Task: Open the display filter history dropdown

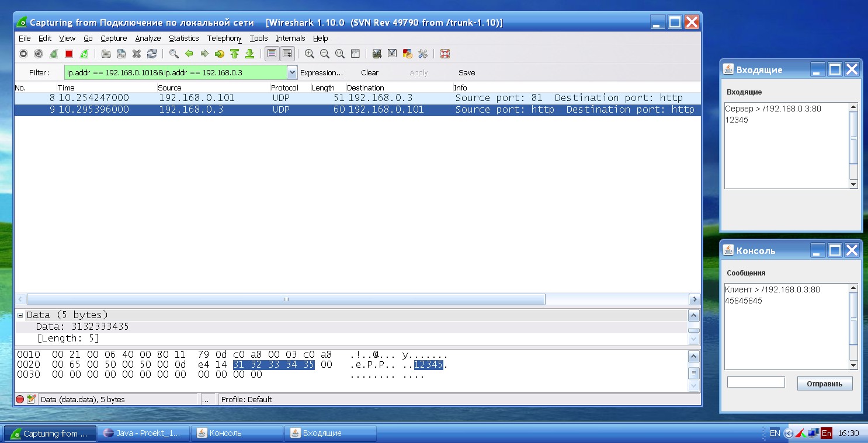Action: tap(292, 73)
